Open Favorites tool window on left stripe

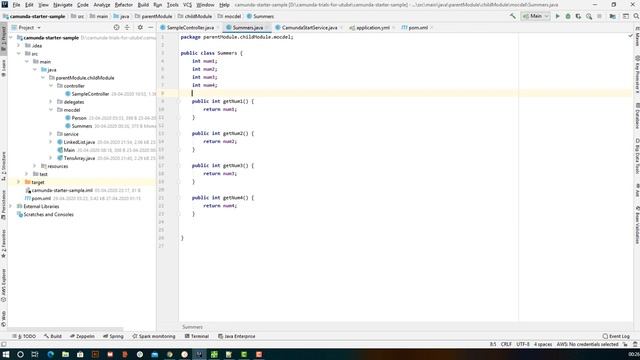[x=4, y=244]
